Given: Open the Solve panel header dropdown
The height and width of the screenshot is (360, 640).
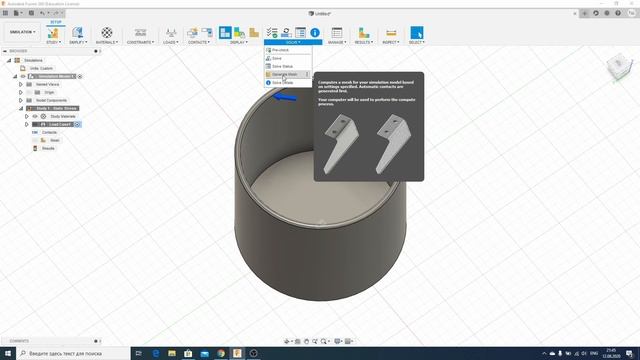Looking at the screenshot, I should point(293,42).
